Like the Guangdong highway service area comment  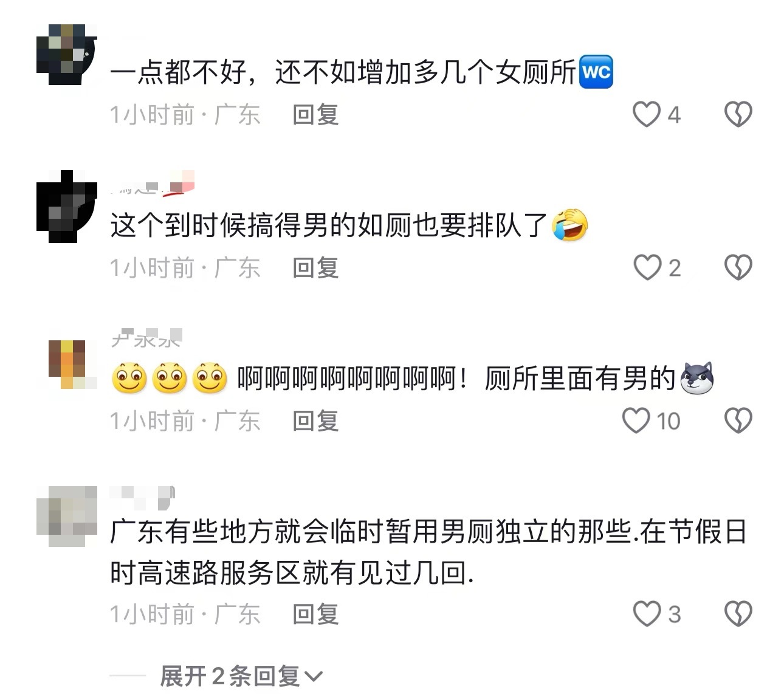point(647,614)
